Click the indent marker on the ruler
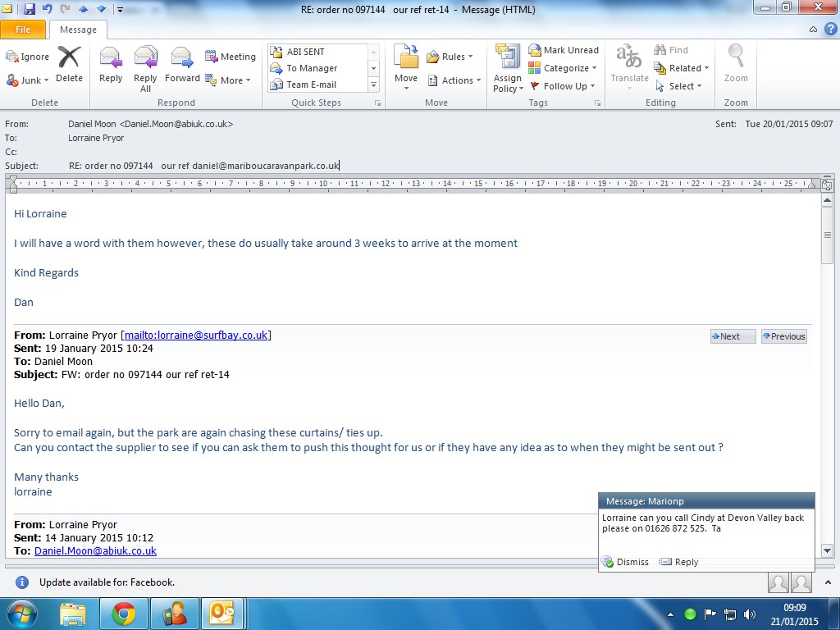 pyautogui.click(x=13, y=185)
